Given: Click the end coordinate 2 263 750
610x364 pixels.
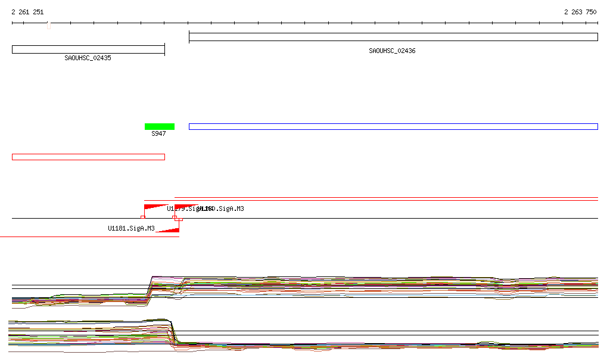Looking at the screenshot, I should pyautogui.click(x=580, y=12).
